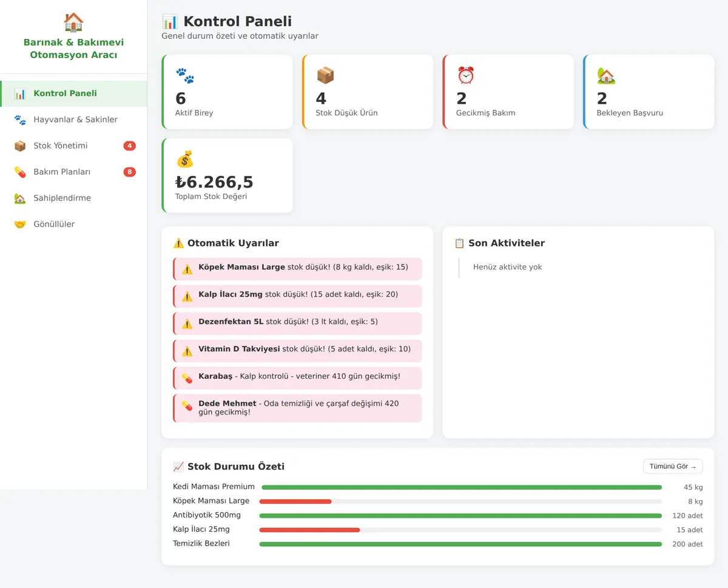Image resolution: width=728 pixels, height=588 pixels.
Task: Click the Kontrol Paneli chart icon in sidebar
Action: [20, 93]
